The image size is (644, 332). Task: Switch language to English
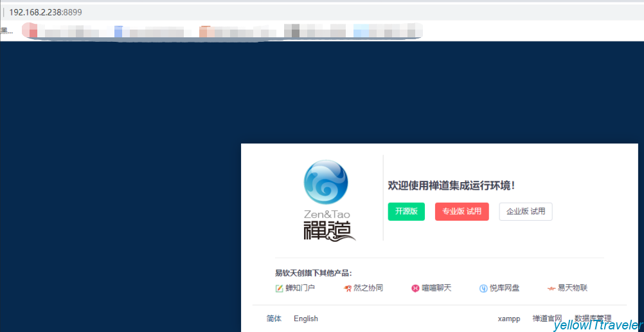[306, 318]
